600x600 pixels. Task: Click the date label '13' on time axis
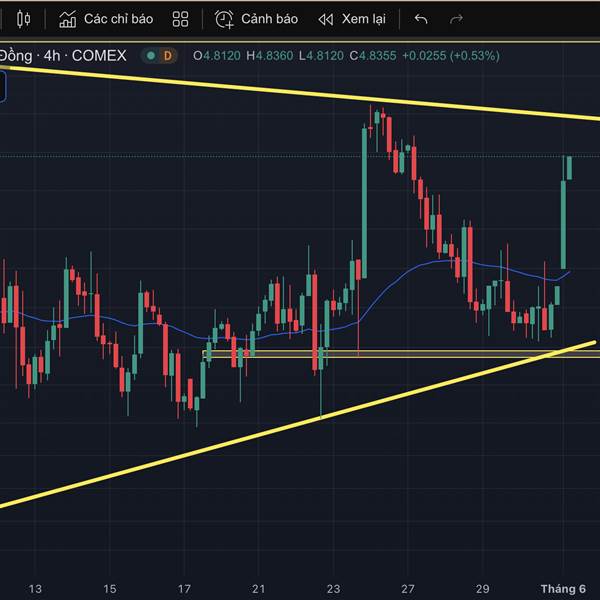click(x=35, y=589)
